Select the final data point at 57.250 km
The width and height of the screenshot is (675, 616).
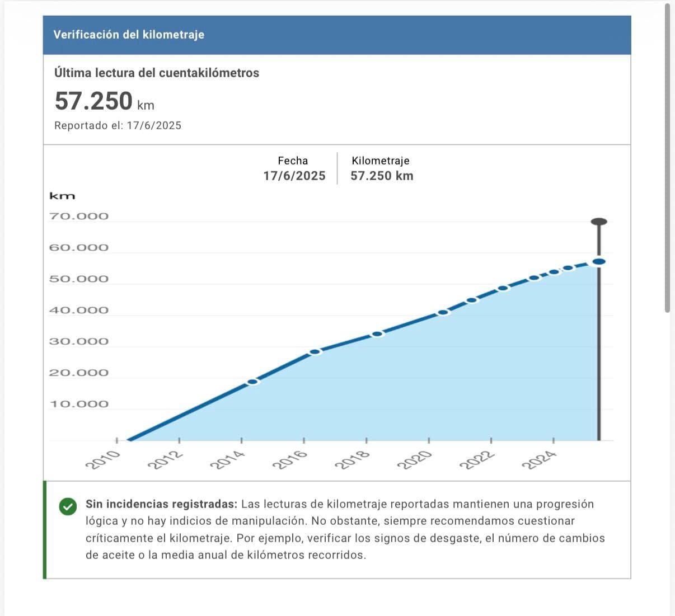click(599, 262)
